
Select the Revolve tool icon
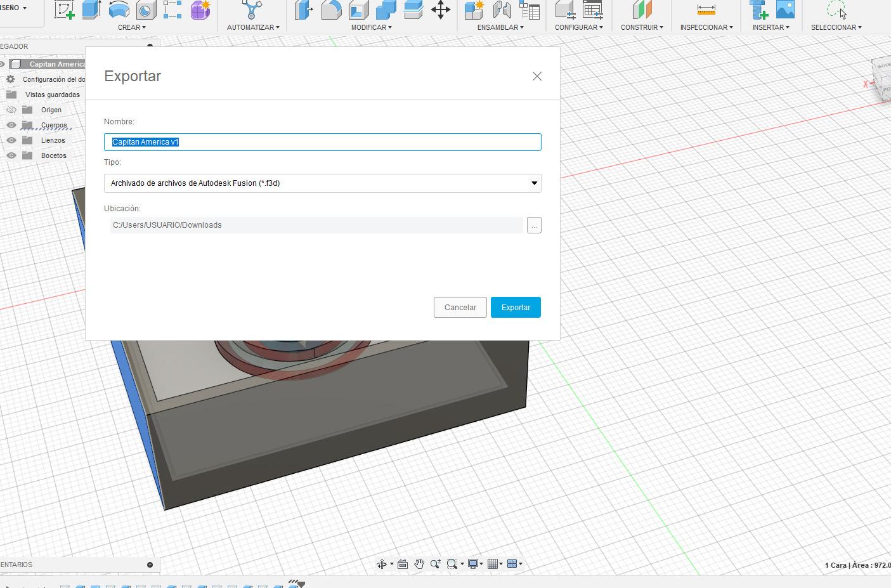(x=119, y=10)
